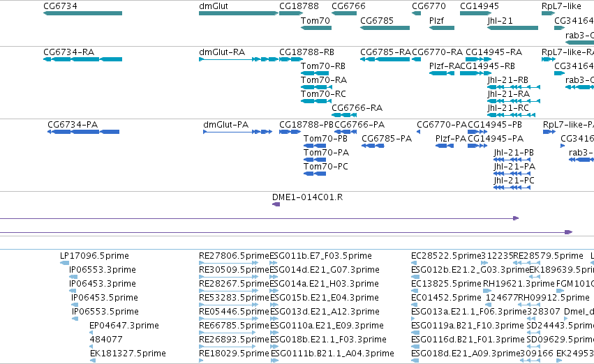Screen dimensions: 594x364
Task: Click the dmGlut-PA coding sequence
Action: coord(238,132)
